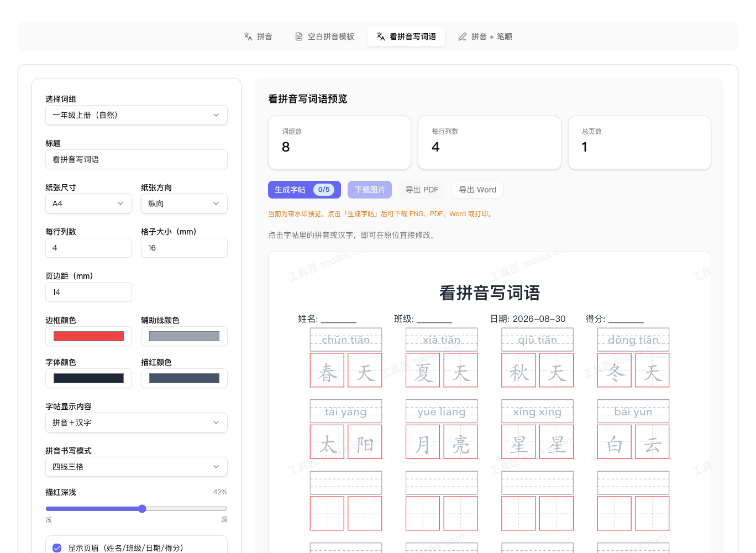Click the 总页数 value 1
The image size is (756, 553).
(x=585, y=147)
